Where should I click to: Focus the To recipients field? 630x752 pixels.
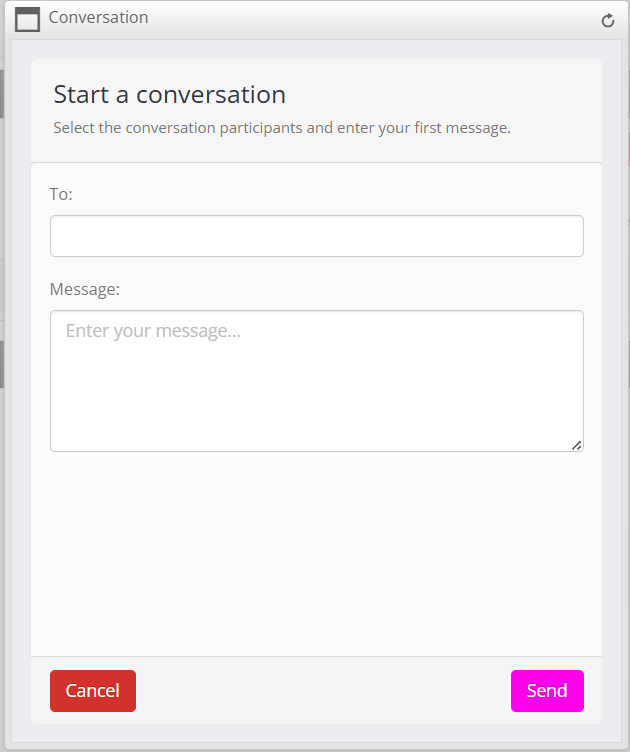pyautogui.click(x=316, y=236)
